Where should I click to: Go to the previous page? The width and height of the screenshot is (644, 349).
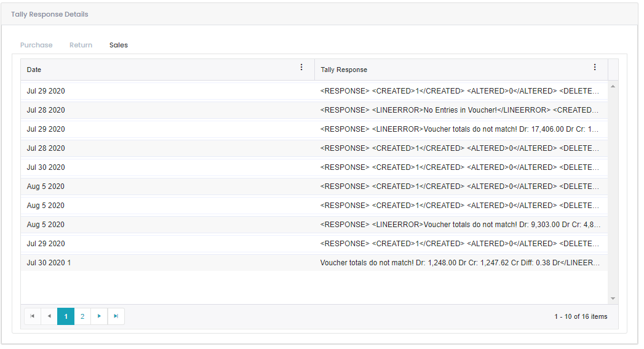point(49,316)
